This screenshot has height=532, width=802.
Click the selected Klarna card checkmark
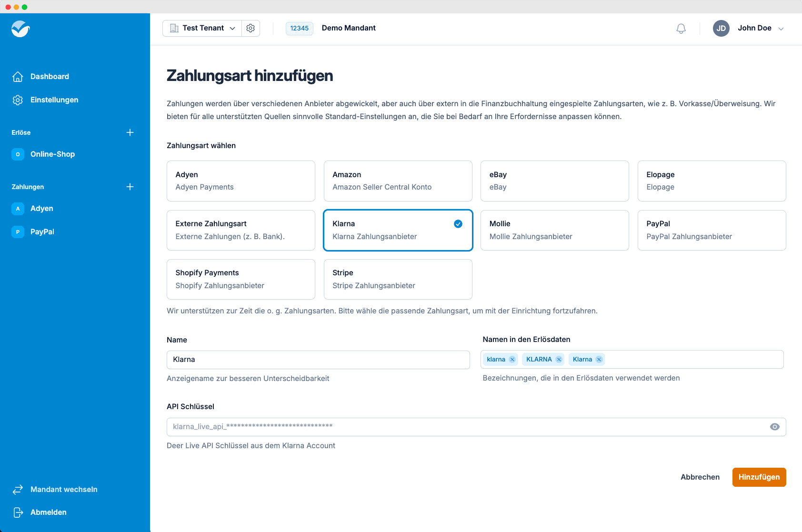[x=458, y=224]
